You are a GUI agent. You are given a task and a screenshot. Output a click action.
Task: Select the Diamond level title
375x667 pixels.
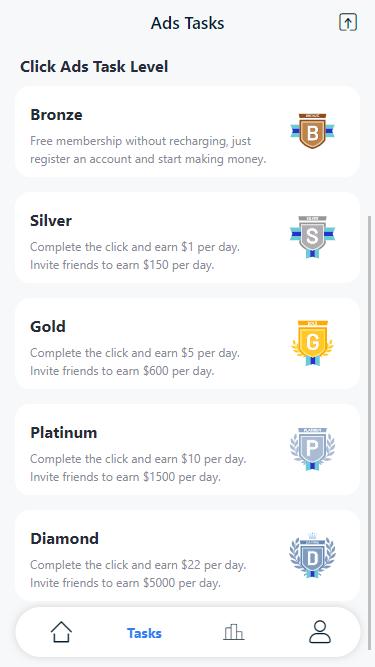point(64,539)
